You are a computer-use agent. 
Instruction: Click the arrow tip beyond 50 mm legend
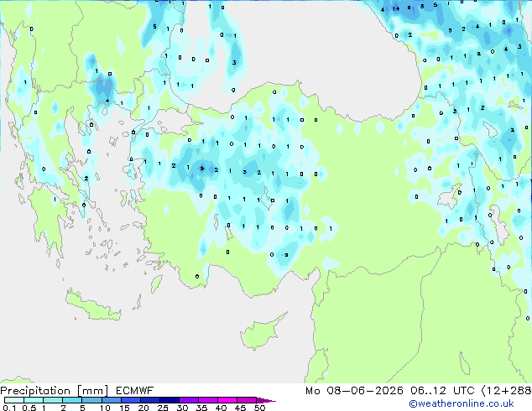(x=266, y=400)
